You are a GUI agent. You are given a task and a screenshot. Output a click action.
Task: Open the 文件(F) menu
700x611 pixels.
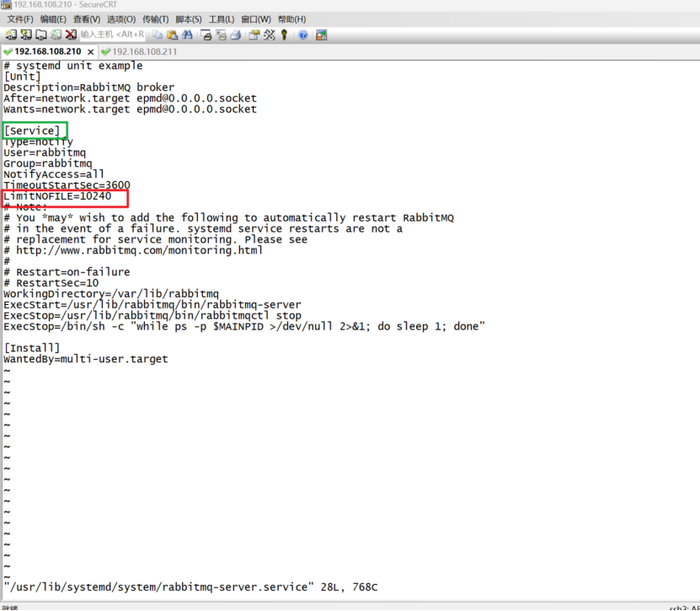[20, 19]
